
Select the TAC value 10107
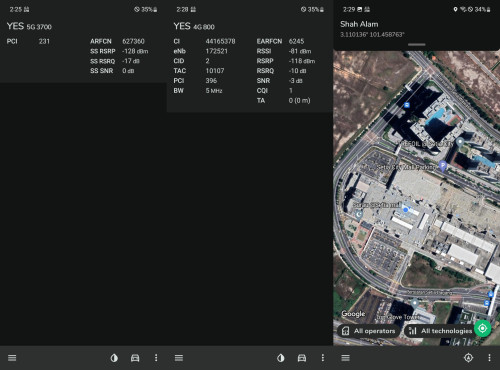(x=215, y=71)
